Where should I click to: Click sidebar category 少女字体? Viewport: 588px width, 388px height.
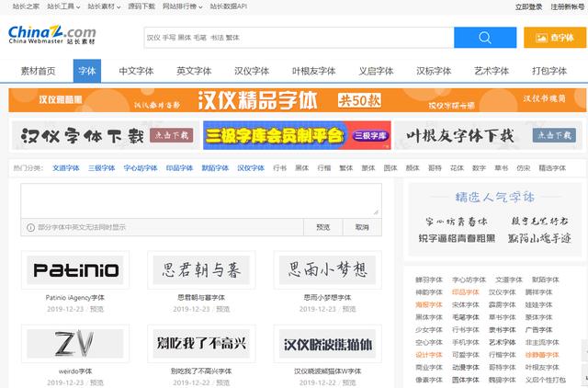point(429,330)
